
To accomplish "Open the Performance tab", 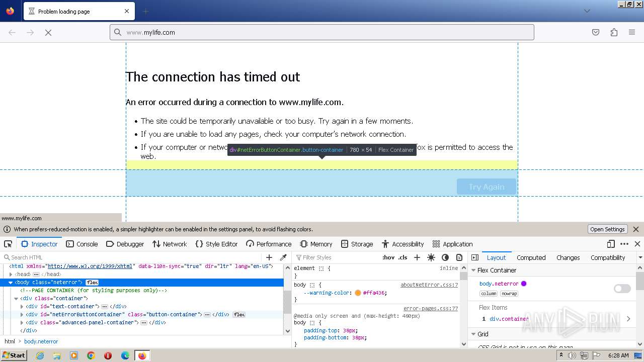I will (x=269, y=244).
